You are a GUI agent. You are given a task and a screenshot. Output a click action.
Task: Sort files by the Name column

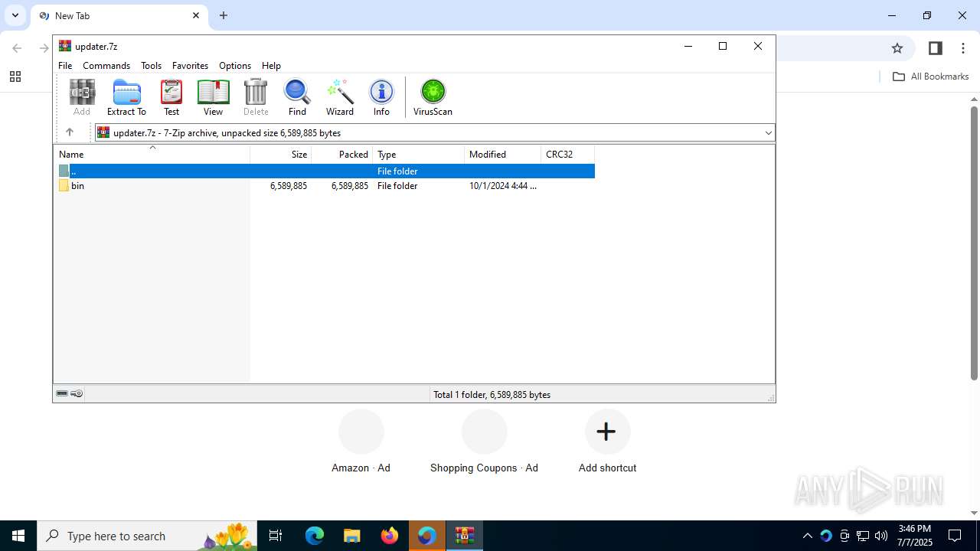[152, 155]
